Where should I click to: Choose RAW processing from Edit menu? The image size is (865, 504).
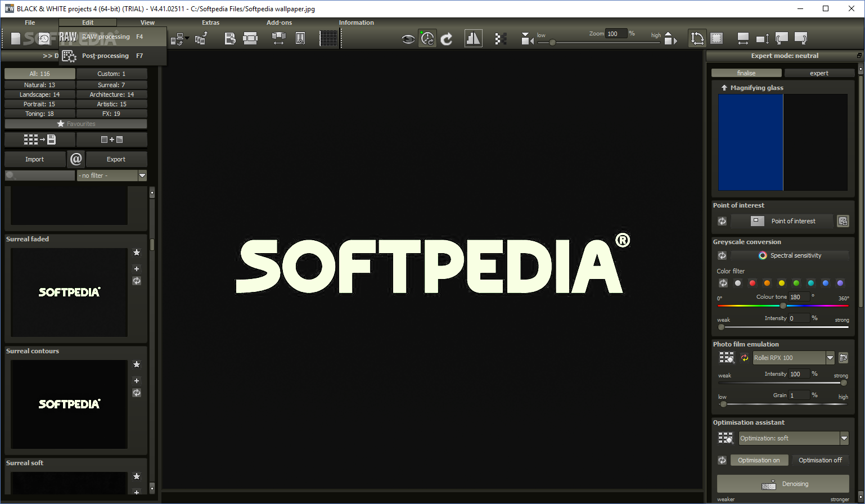(x=113, y=37)
